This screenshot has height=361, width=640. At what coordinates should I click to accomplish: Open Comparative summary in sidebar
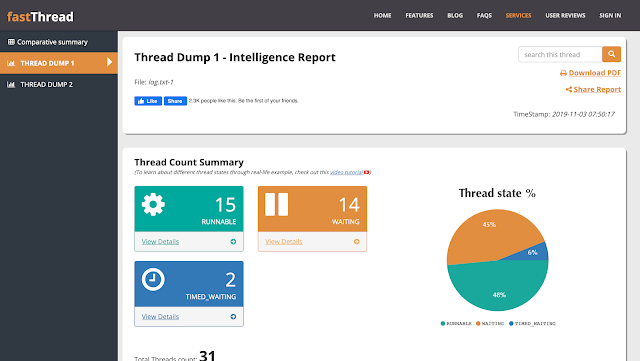[59, 42]
